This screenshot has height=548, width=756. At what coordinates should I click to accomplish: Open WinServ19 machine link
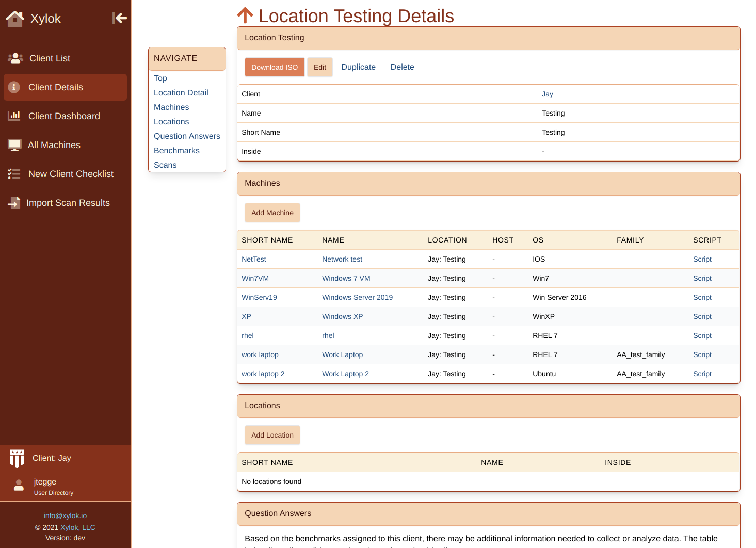coord(259,297)
